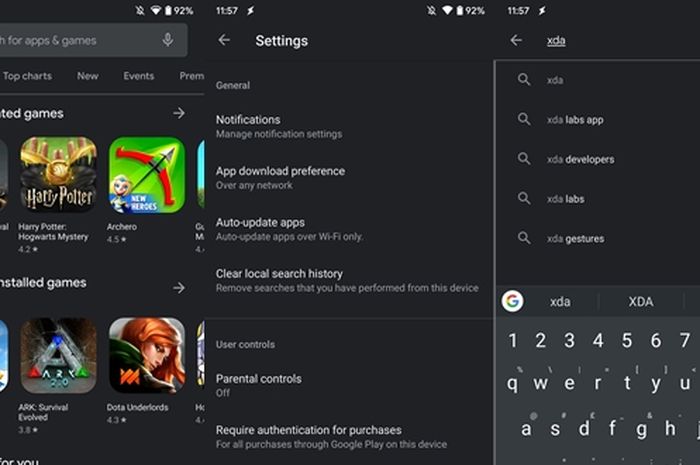Image resolution: width=700 pixels, height=465 pixels.
Task: Tap the number 5 key
Action: point(627,340)
